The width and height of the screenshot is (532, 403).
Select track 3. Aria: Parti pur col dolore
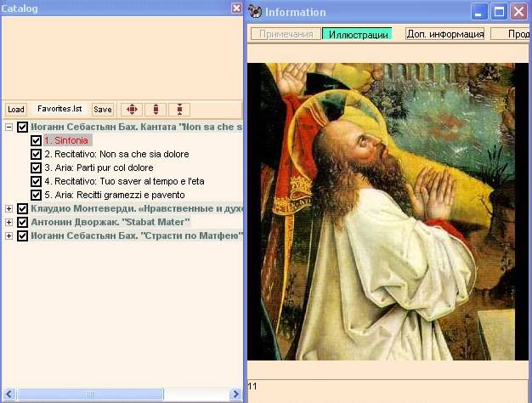coord(99,167)
